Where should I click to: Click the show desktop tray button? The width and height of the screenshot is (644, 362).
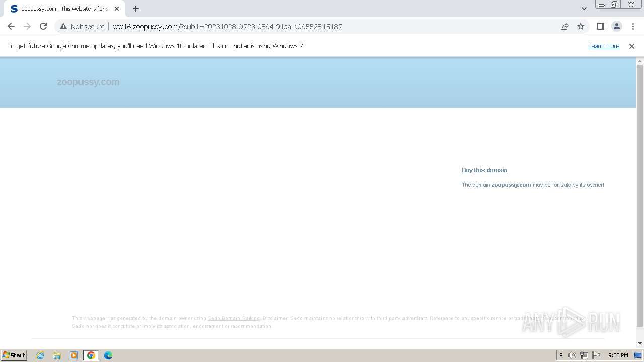tap(638, 355)
